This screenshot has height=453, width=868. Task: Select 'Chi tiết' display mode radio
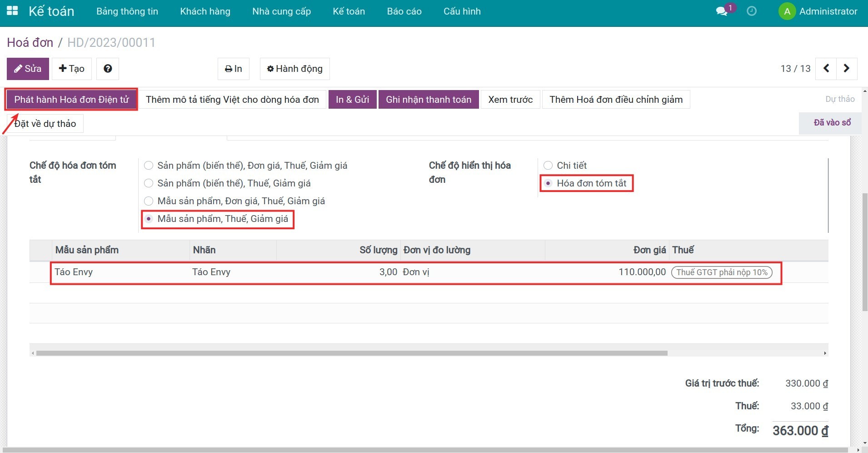pyautogui.click(x=548, y=166)
